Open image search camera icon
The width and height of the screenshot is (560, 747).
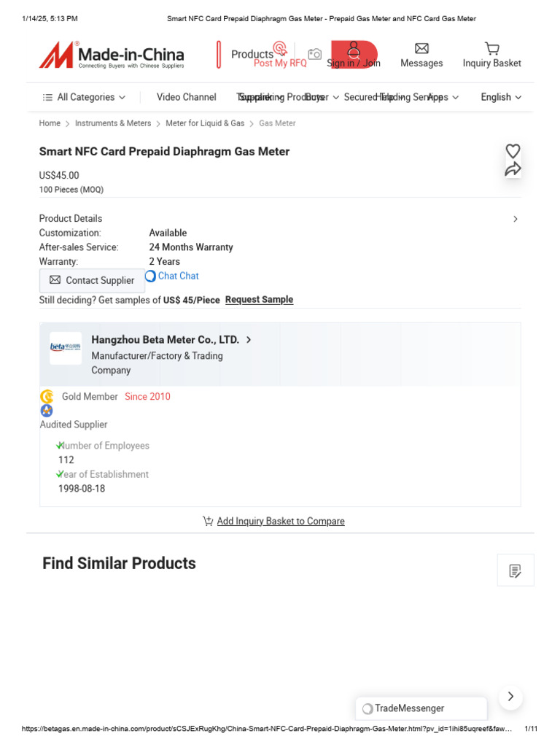[314, 54]
